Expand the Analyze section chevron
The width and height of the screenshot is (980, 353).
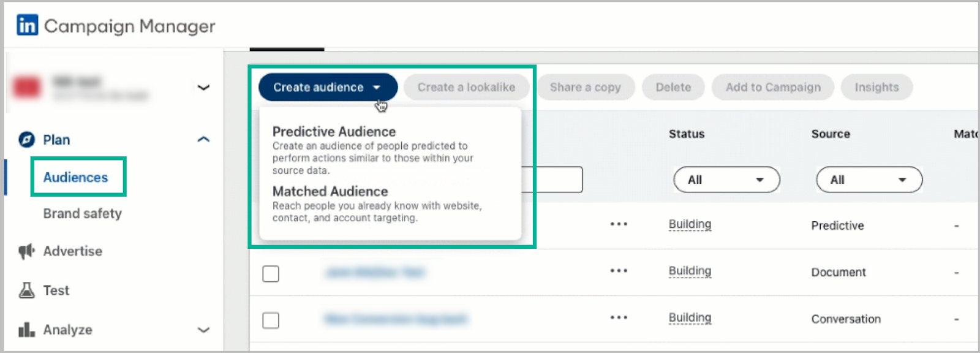[203, 330]
